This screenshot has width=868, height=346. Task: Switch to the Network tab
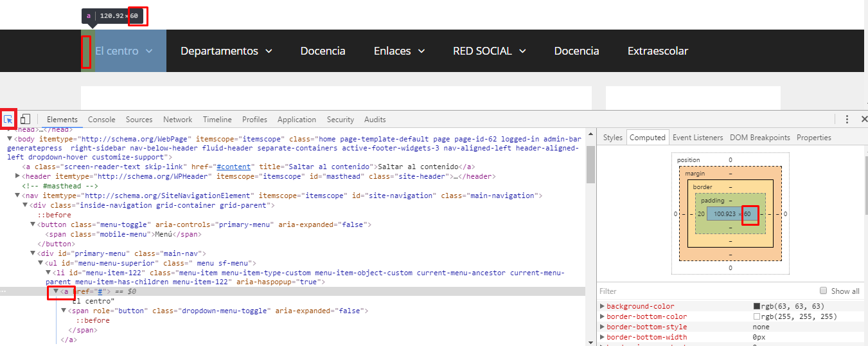pos(178,120)
